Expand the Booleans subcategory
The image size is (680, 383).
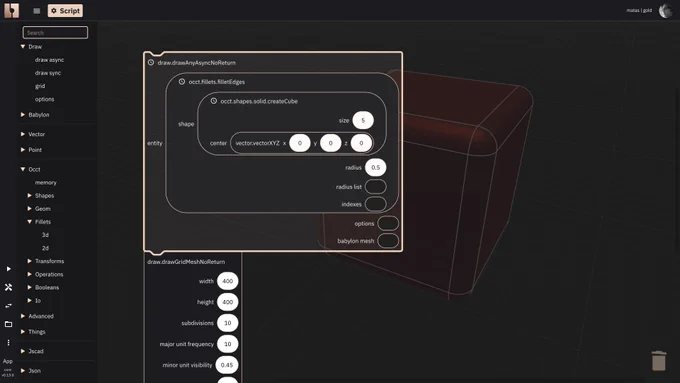(x=29, y=287)
